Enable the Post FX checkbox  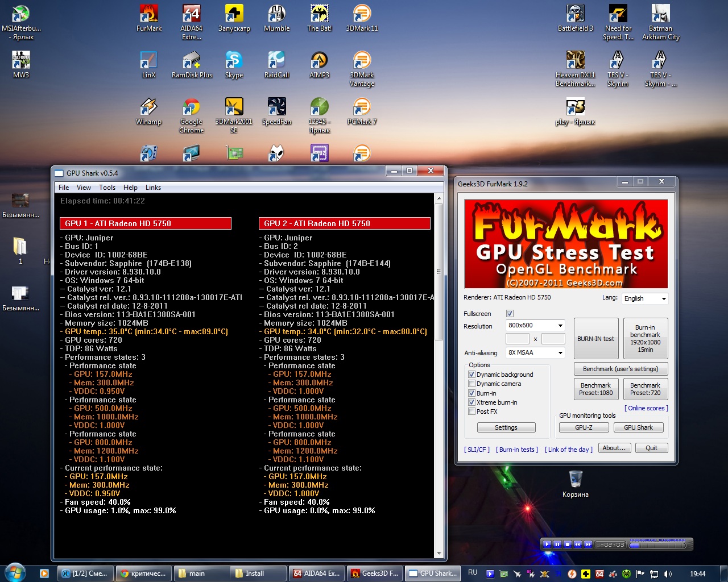pos(471,411)
